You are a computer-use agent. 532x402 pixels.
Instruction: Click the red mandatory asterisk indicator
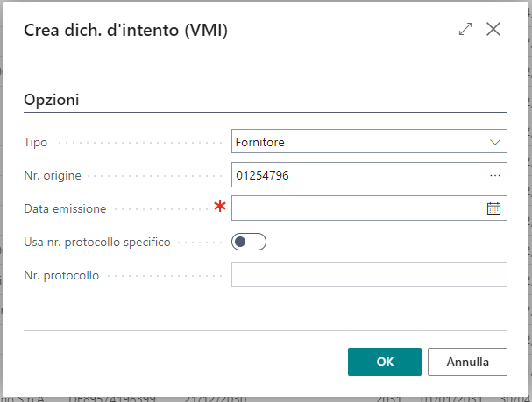click(219, 208)
